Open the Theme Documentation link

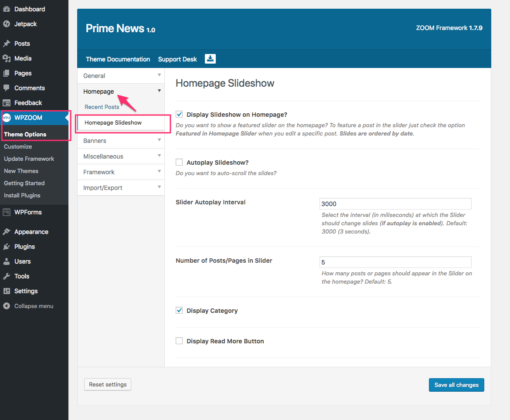(x=118, y=59)
